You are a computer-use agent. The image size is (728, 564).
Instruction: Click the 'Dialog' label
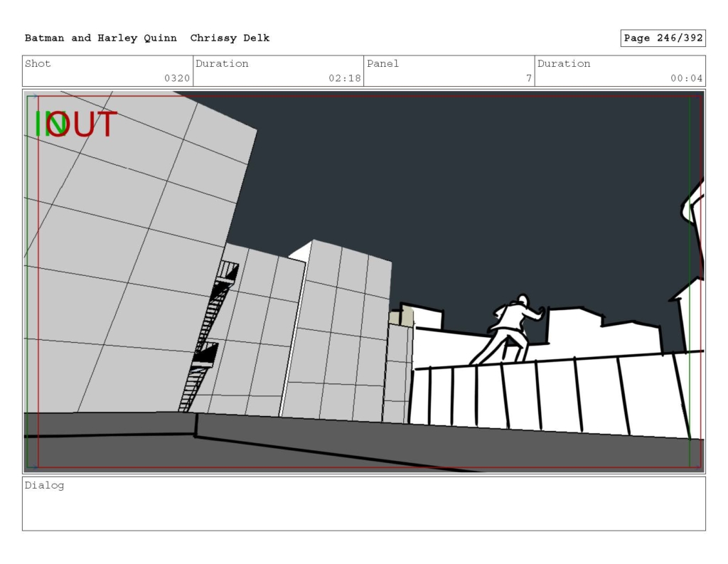[x=44, y=486]
